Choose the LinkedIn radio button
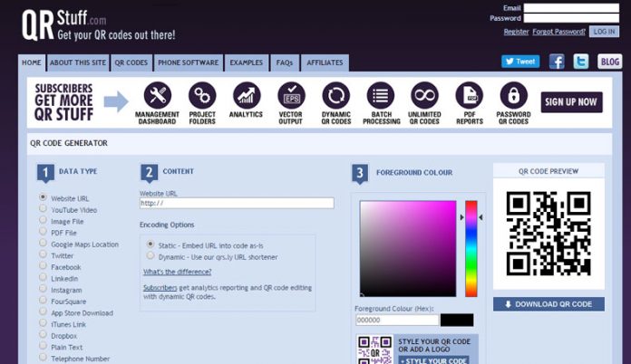631x364 pixels. coord(43,277)
